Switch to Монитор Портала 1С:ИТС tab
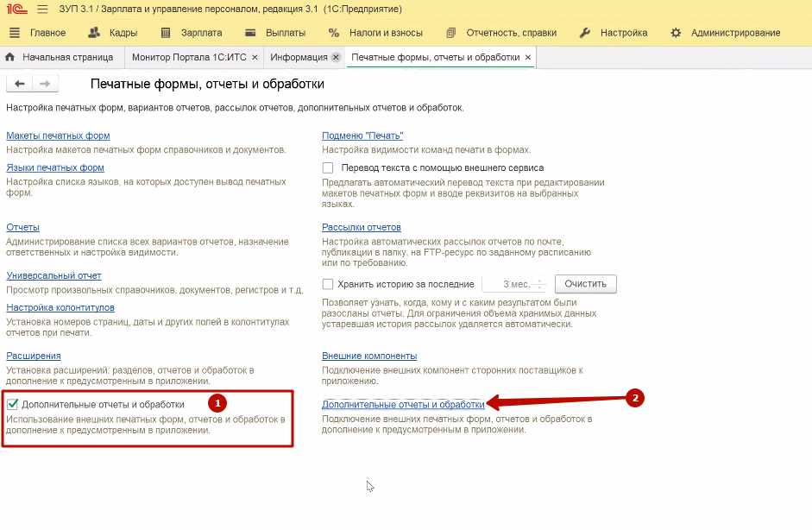 point(187,57)
